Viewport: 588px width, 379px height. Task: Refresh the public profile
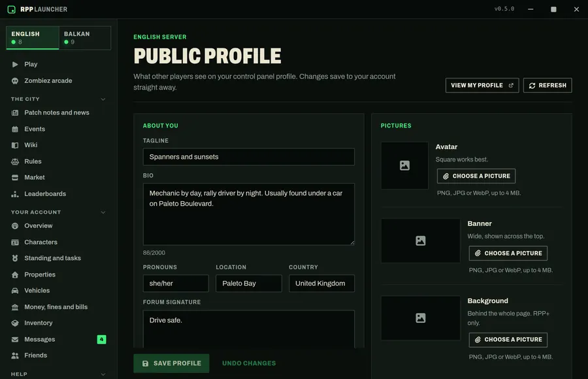547,86
